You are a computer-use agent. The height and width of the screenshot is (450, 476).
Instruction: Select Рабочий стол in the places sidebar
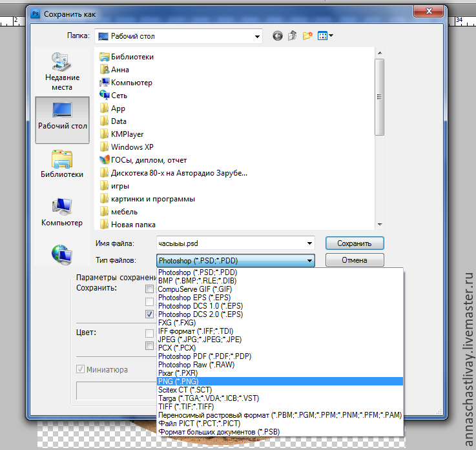point(62,119)
